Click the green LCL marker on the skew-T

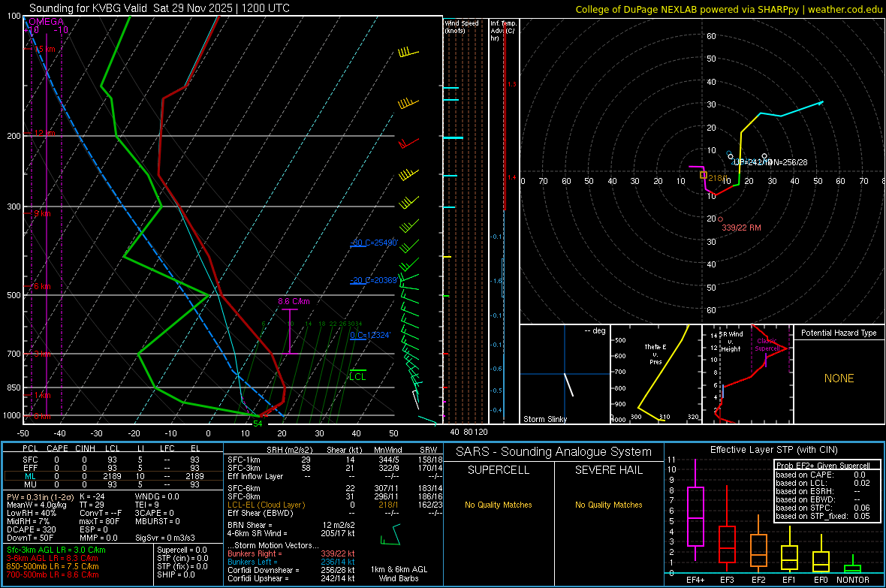click(x=357, y=375)
